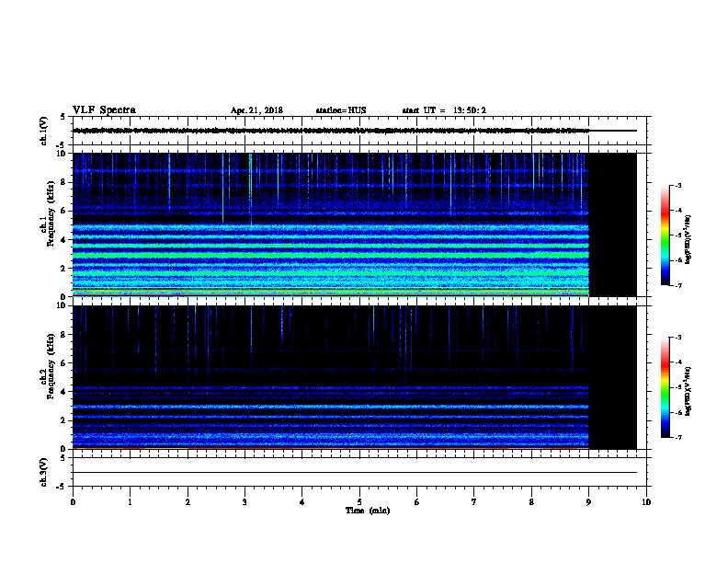Click the "ch.1(V)" waveform axis label
The width and height of the screenshot is (728, 563).
tap(44, 131)
